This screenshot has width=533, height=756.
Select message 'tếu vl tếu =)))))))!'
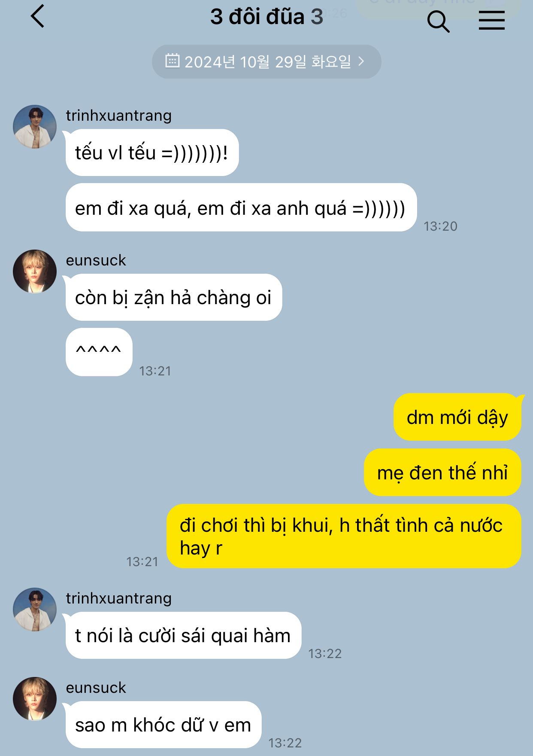(x=152, y=152)
